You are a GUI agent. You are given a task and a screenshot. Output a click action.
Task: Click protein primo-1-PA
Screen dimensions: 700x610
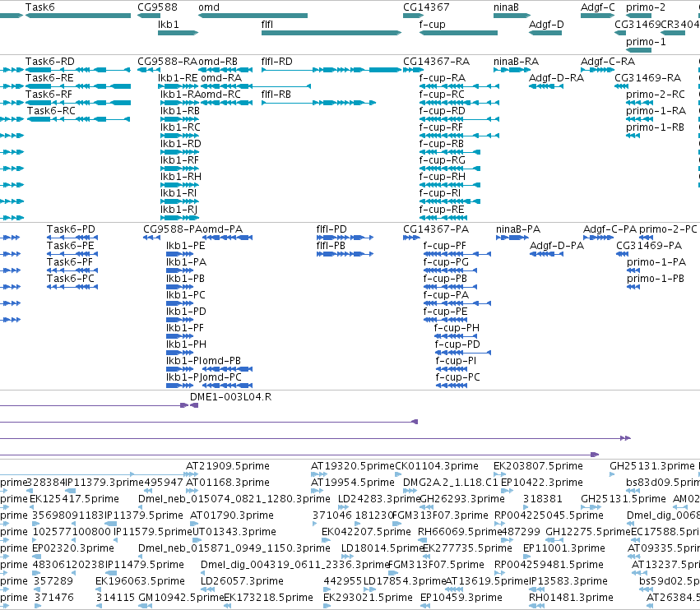pos(633,270)
